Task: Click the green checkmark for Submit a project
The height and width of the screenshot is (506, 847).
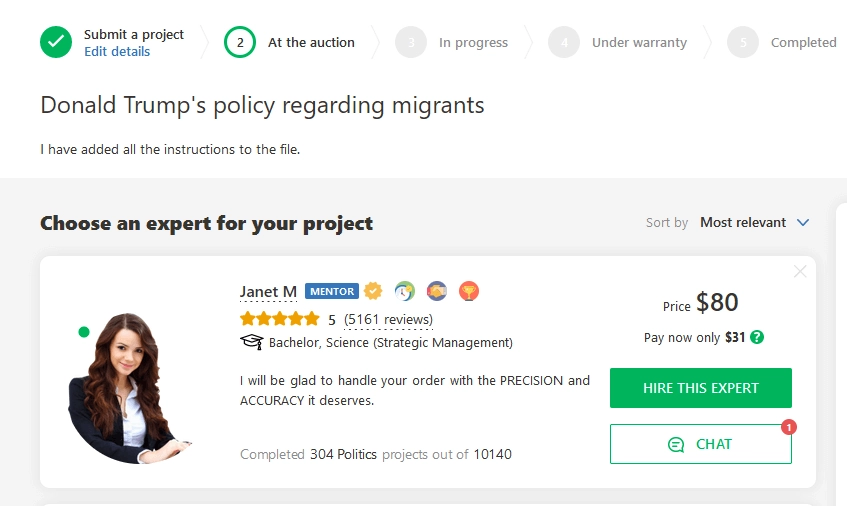Action: (x=56, y=42)
